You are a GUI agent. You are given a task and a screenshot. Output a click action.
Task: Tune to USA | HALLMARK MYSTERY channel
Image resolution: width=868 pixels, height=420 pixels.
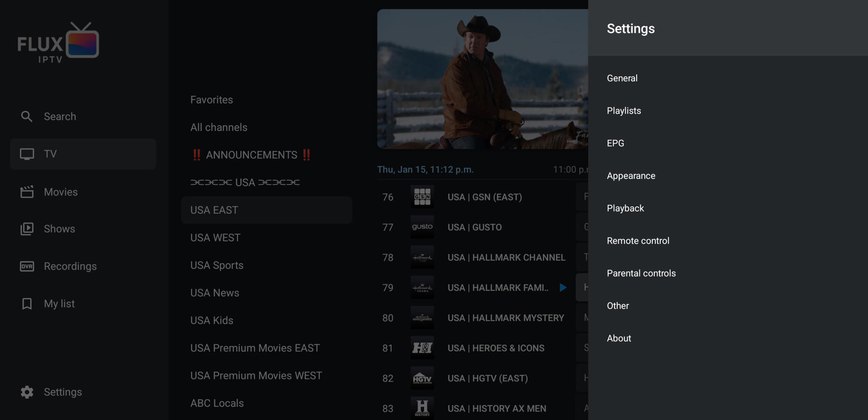(x=505, y=318)
